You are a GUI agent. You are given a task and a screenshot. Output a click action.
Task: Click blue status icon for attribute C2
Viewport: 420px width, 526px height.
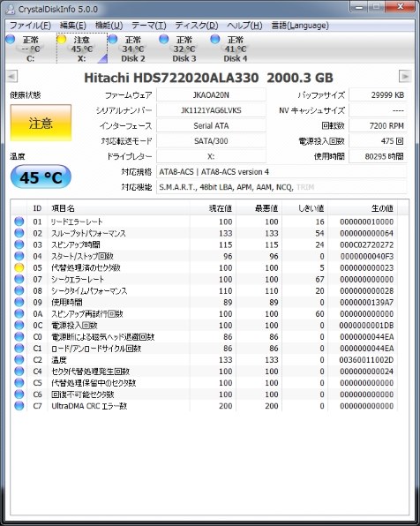[x=19, y=359]
